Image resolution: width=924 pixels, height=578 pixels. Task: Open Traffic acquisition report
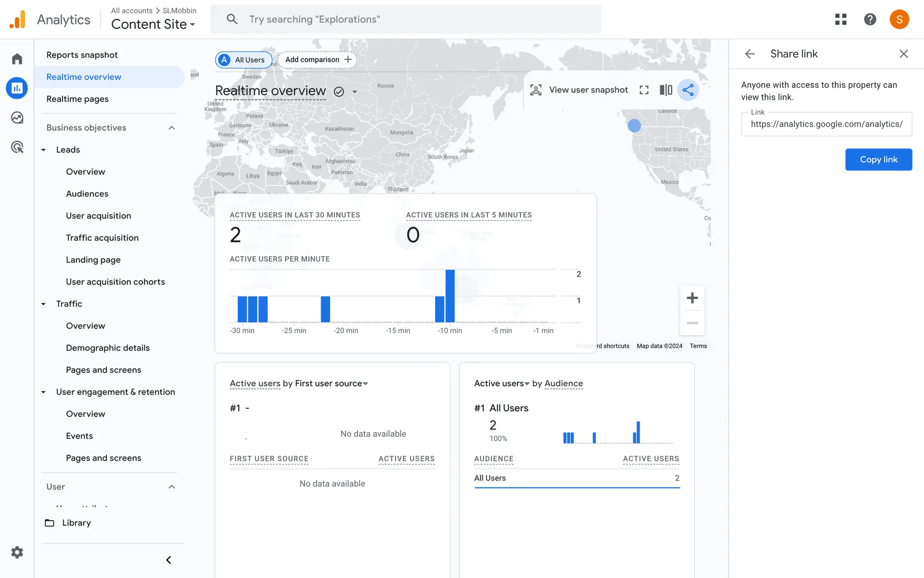(102, 237)
